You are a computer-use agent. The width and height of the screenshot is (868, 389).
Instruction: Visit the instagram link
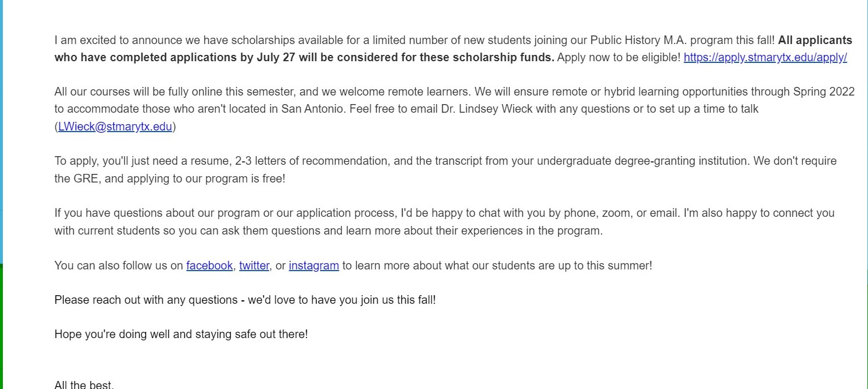click(x=313, y=265)
